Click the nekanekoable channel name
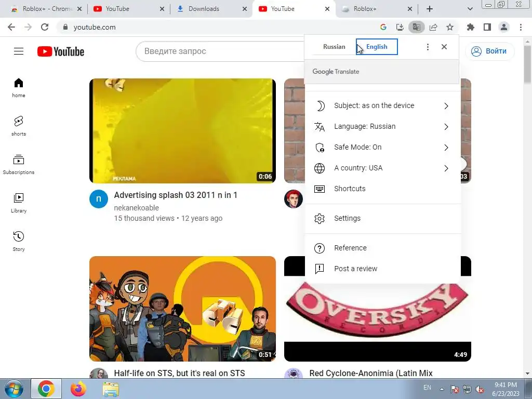This screenshot has width=532, height=399. click(137, 208)
